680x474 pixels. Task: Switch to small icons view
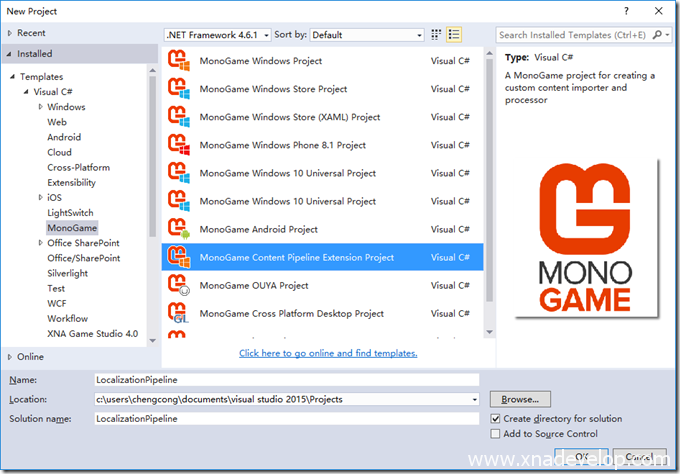tap(436, 35)
